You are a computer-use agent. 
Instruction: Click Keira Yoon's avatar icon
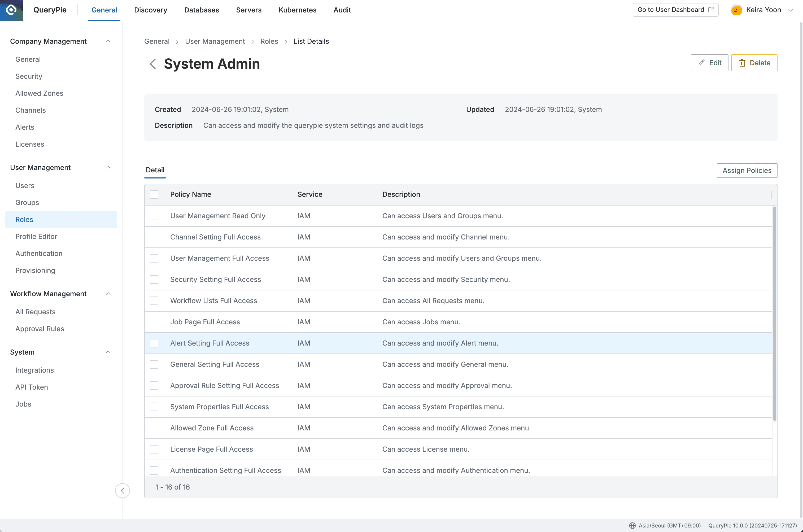[x=736, y=10]
